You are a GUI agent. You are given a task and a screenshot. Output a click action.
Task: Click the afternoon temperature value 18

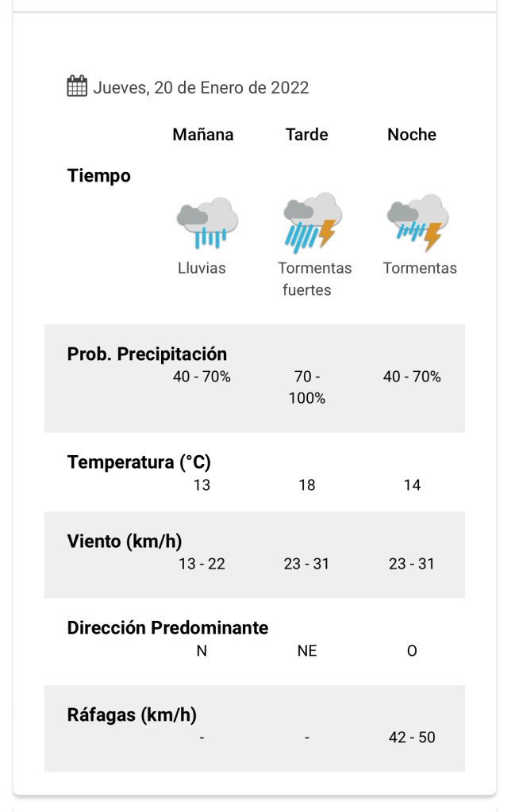click(x=307, y=485)
